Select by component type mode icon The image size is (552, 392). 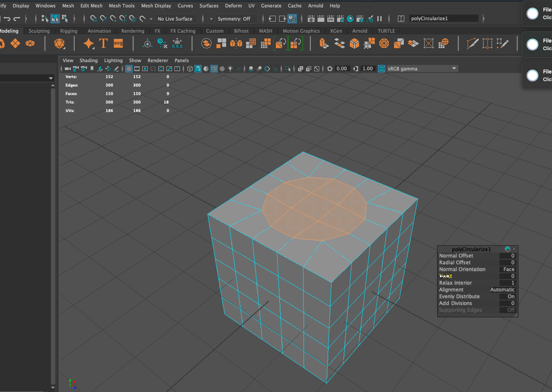pyautogui.click(x=65, y=19)
